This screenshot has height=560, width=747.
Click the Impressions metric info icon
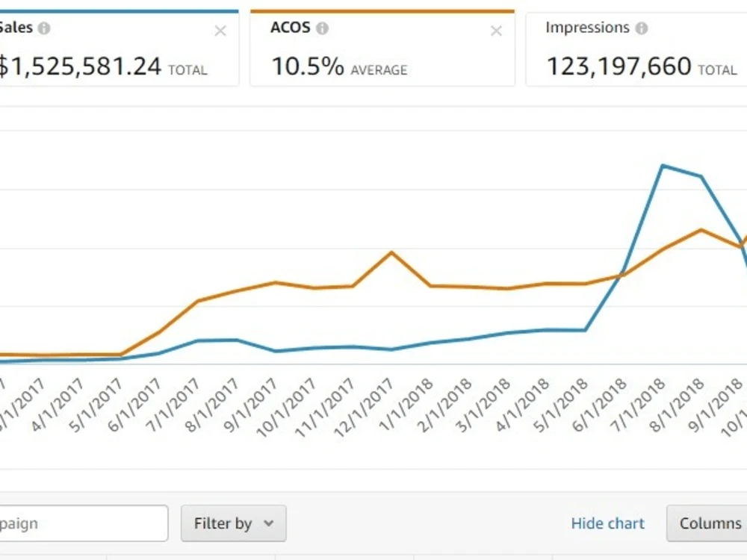pos(641,27)
